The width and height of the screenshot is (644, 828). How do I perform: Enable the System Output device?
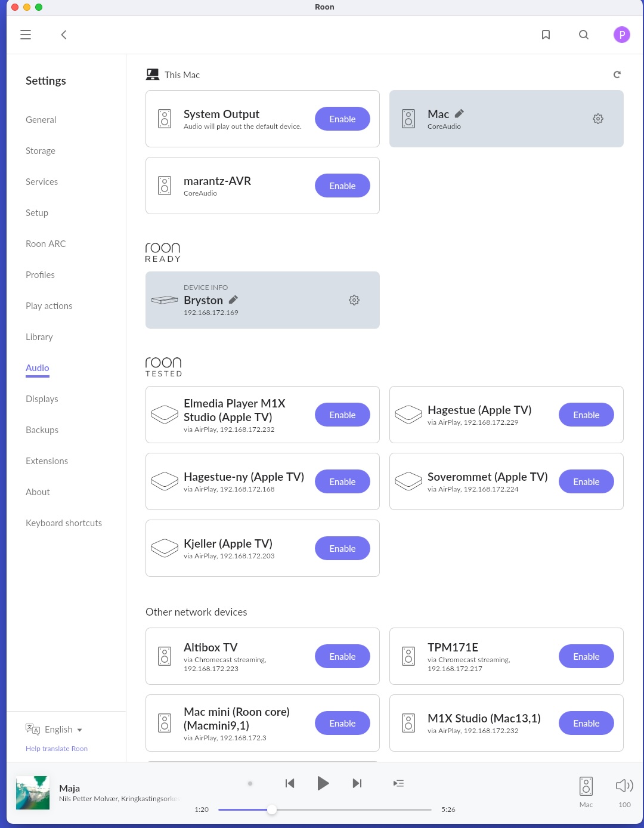click(x=342, y=119)
